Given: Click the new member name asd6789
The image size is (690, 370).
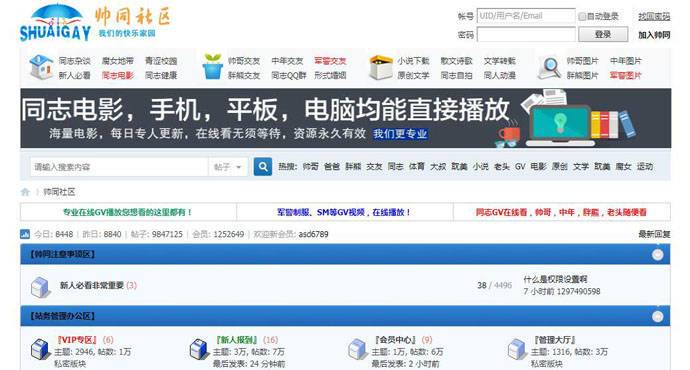Looking at the screenshot, I should point(313,234).
